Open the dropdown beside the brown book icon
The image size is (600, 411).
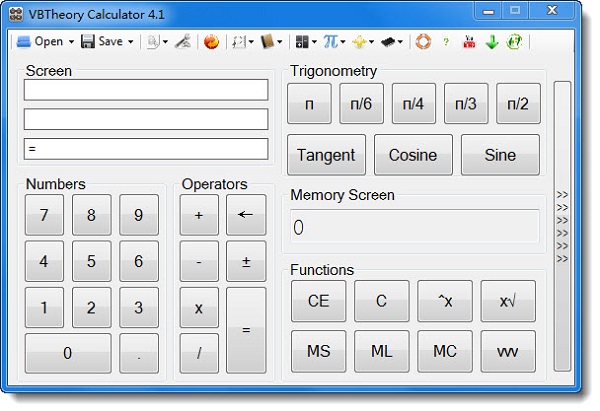[x=280, y=42]
